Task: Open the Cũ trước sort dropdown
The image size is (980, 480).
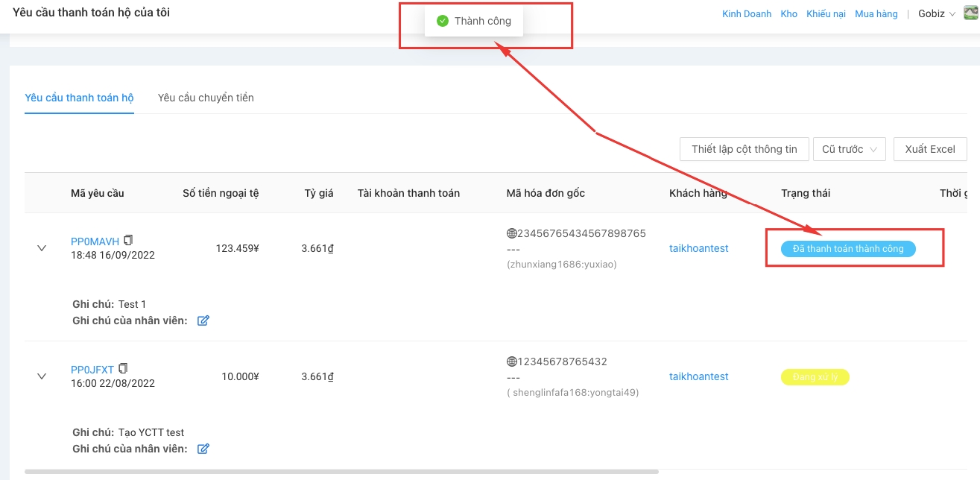Action: (849, 149)
